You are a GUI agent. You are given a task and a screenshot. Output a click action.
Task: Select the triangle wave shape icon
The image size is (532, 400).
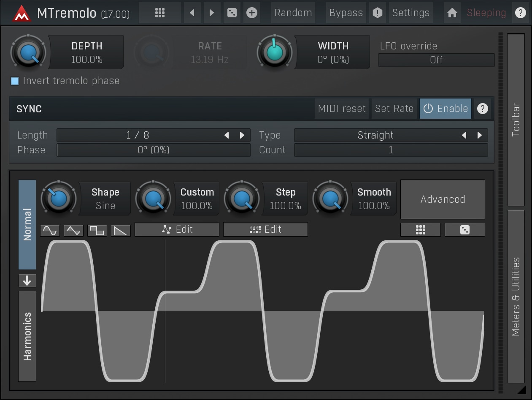tap(73, 230)
